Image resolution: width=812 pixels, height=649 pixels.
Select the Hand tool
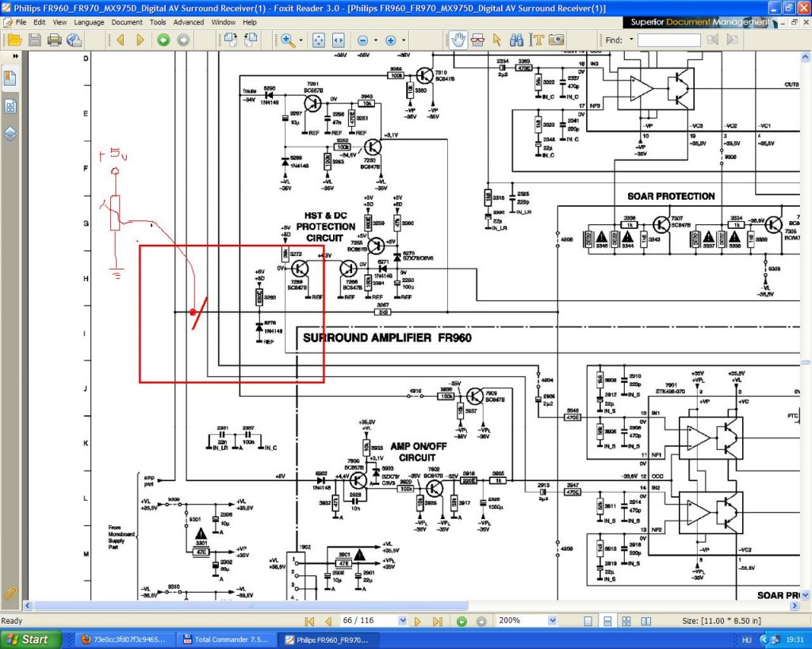(458, 40)
